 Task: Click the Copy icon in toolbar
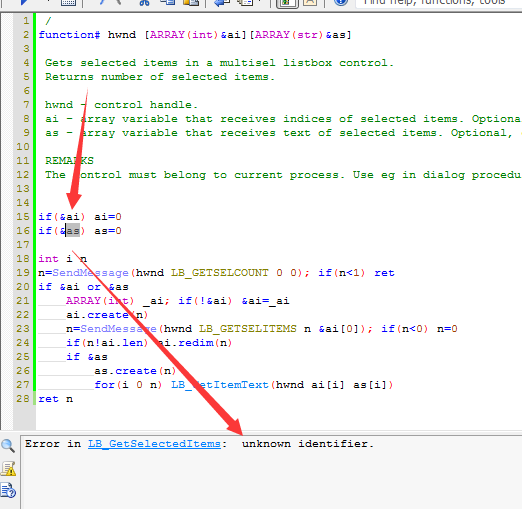pyautogui.click(x=168, y=3)
